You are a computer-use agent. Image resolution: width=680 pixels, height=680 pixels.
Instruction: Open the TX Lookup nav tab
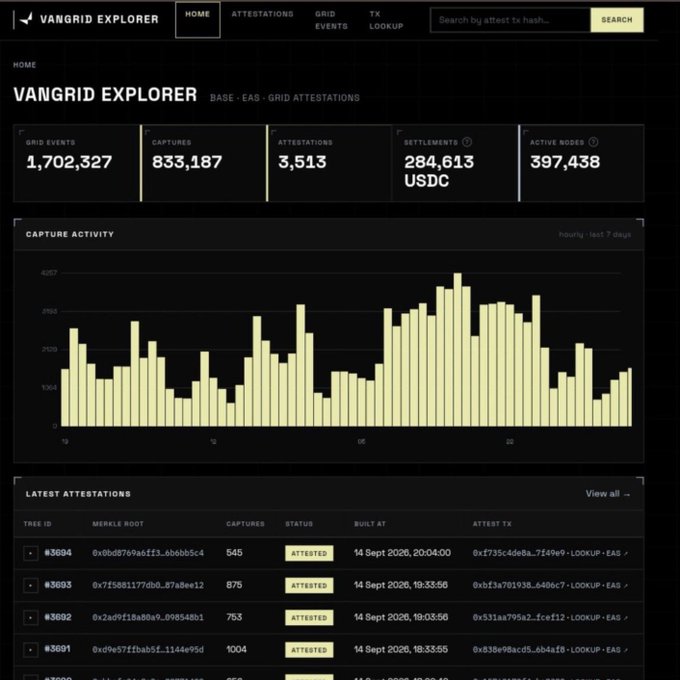point(386,20)
